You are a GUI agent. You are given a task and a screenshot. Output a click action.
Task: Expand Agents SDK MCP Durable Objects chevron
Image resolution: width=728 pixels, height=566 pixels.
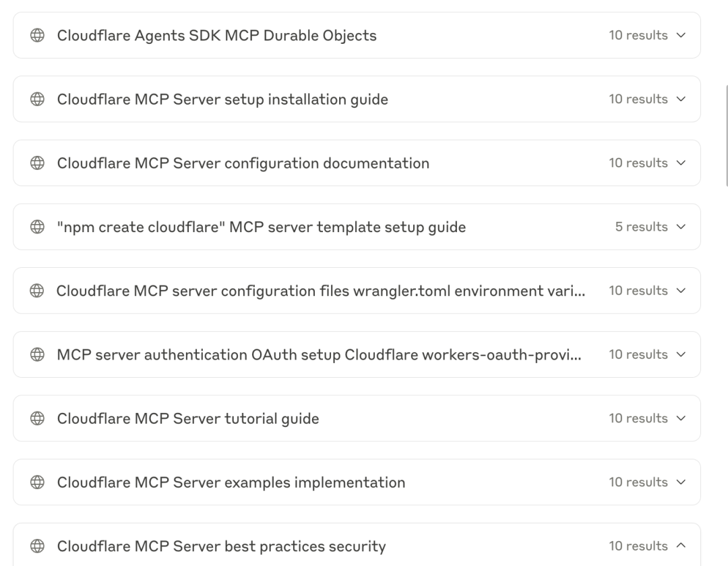680,36
